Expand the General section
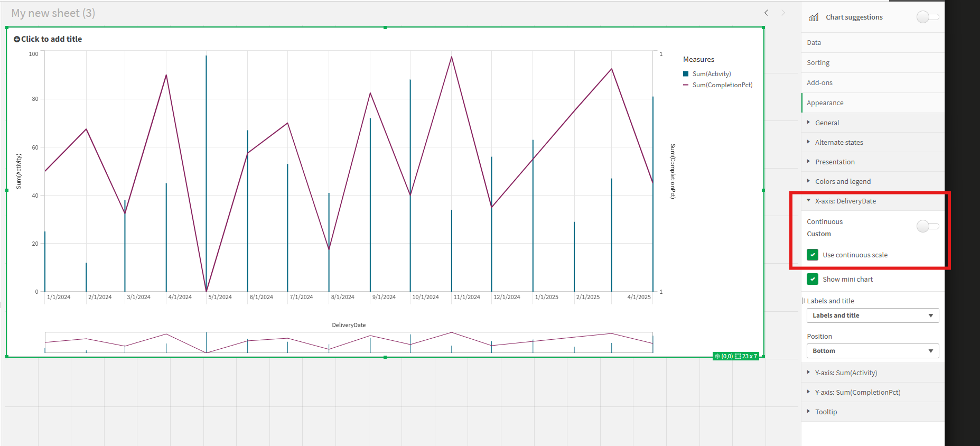 coord(873,123)
